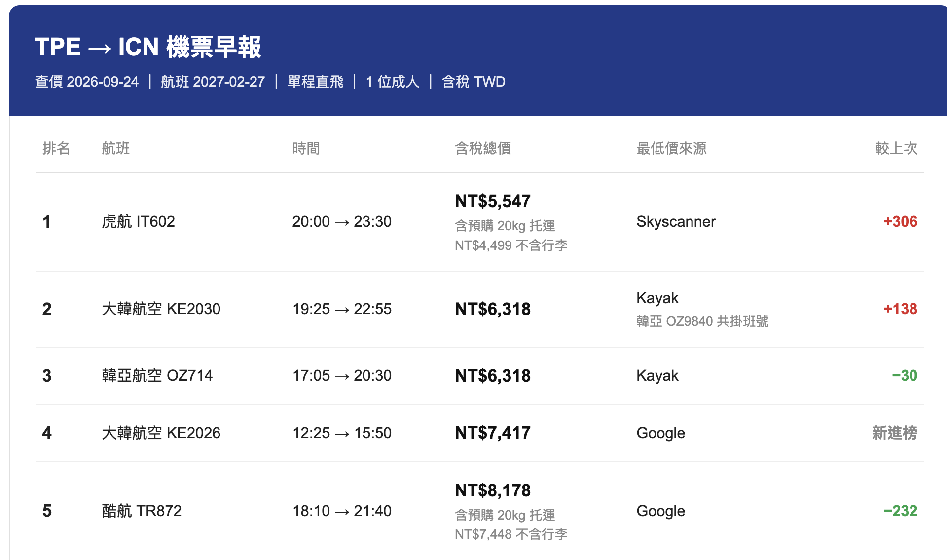
Task: Click the 20:00 → 23:30 time cell
Action: pos(342,222)
